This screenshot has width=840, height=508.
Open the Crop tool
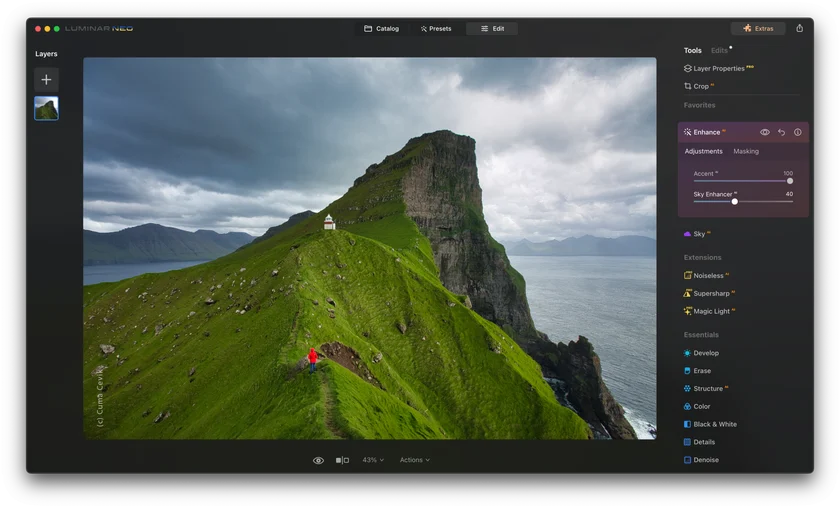coord(700,86)
